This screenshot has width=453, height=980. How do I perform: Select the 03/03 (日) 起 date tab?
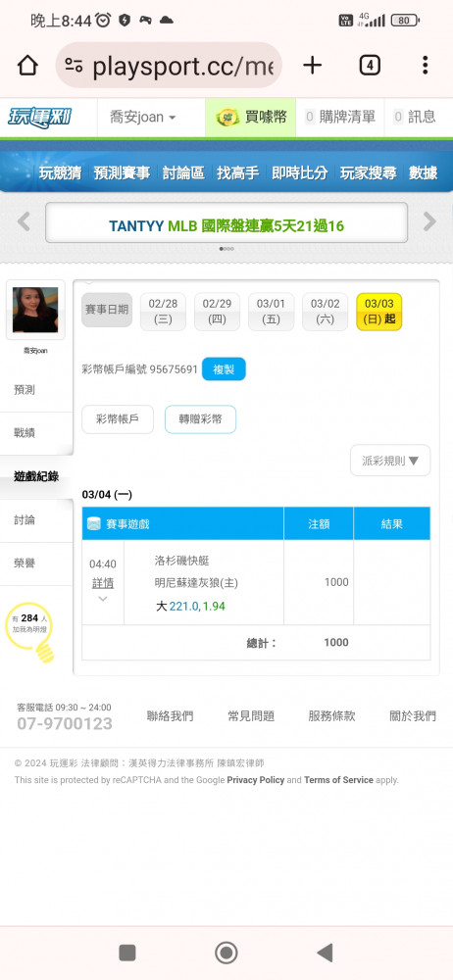click(379, 312)
